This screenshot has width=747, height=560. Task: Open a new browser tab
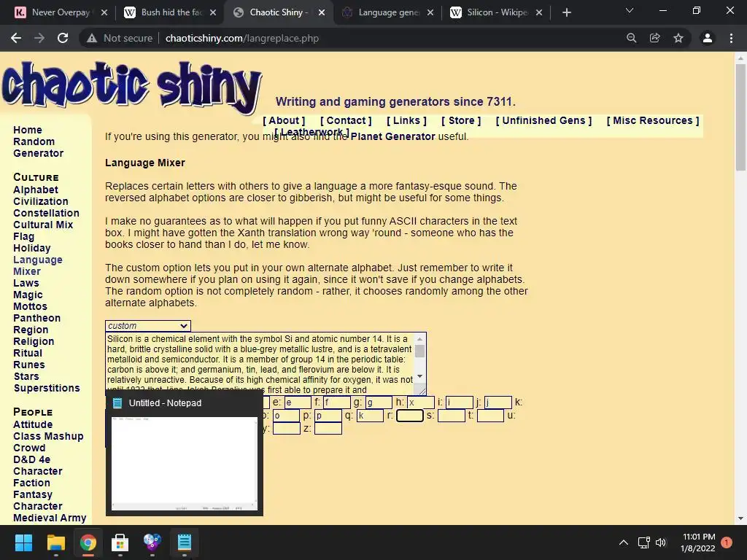(566, 12)
